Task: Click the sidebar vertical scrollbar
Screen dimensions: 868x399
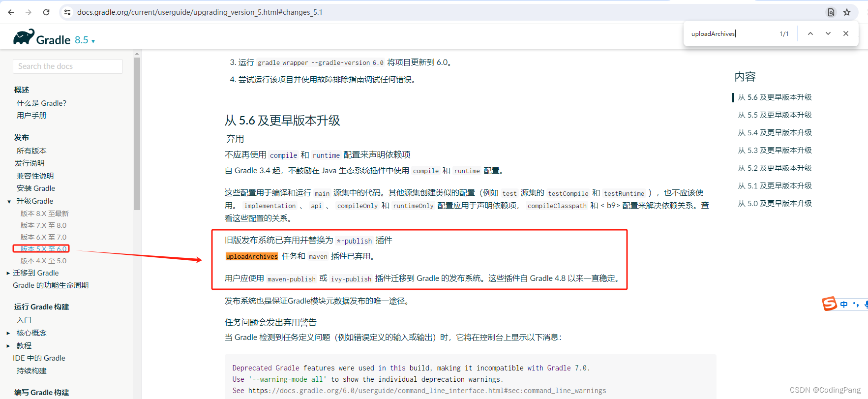Action: [x=137, y=133]
